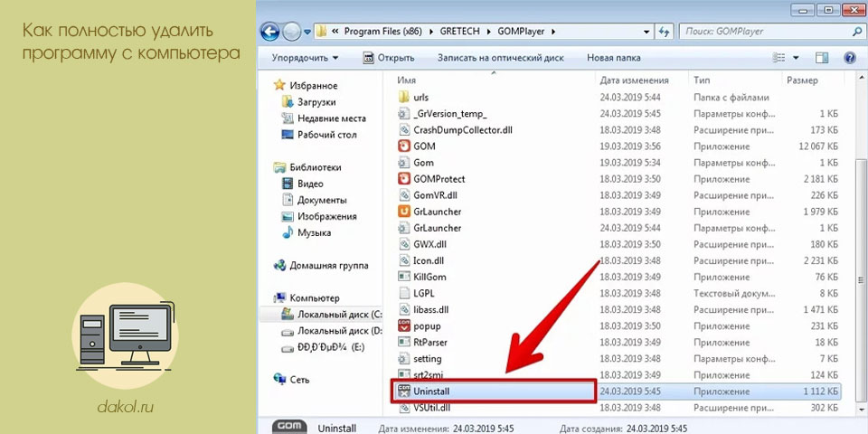The height and width of the screenshot is (434, 868).
Task: Select Домашняя группа in navigation pane
Action: point(321,265)
